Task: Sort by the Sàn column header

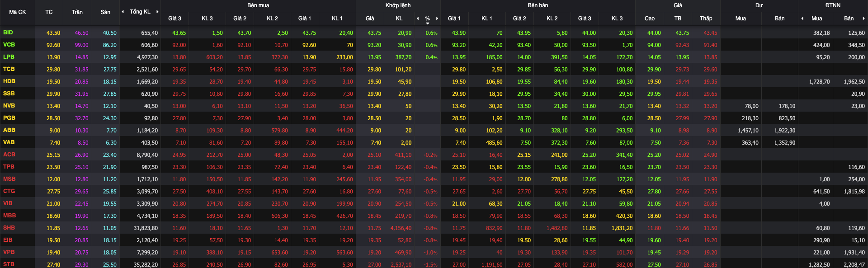Action: click(x=105, y=12)
